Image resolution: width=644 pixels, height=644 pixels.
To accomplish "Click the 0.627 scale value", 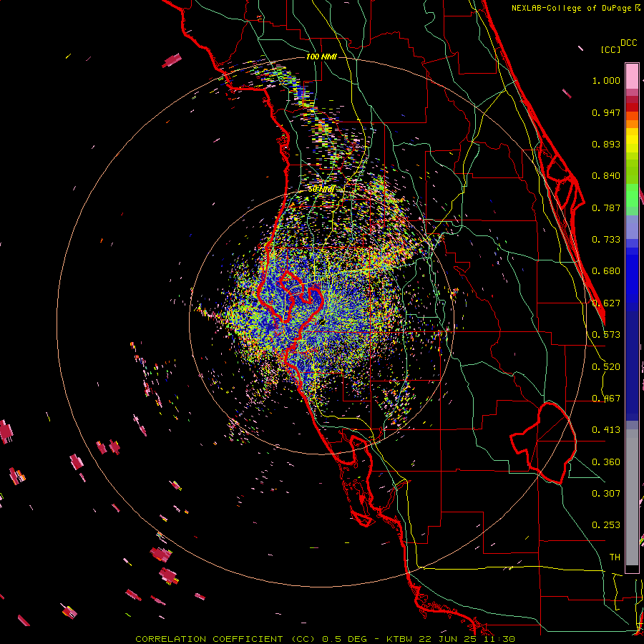I will point(606,303).
